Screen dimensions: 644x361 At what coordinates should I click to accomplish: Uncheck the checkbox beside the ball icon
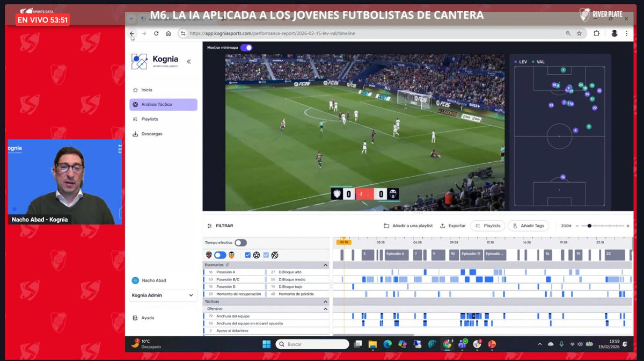247,255
